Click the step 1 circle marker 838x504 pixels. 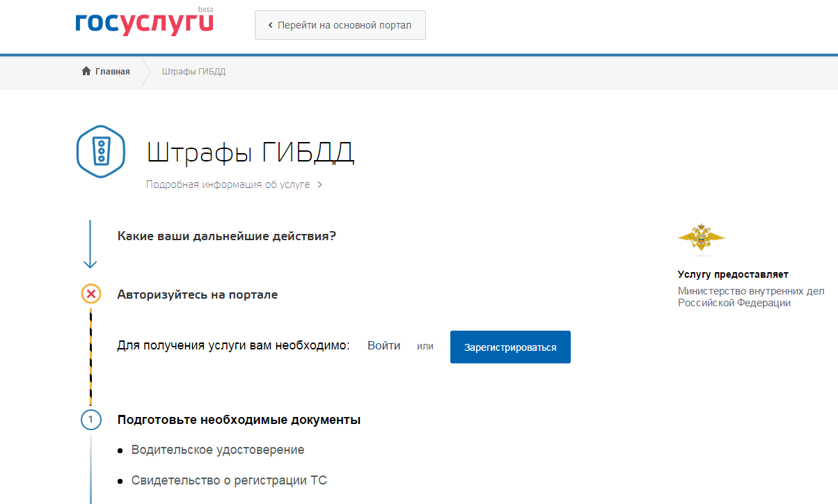(x=90, y=420)
